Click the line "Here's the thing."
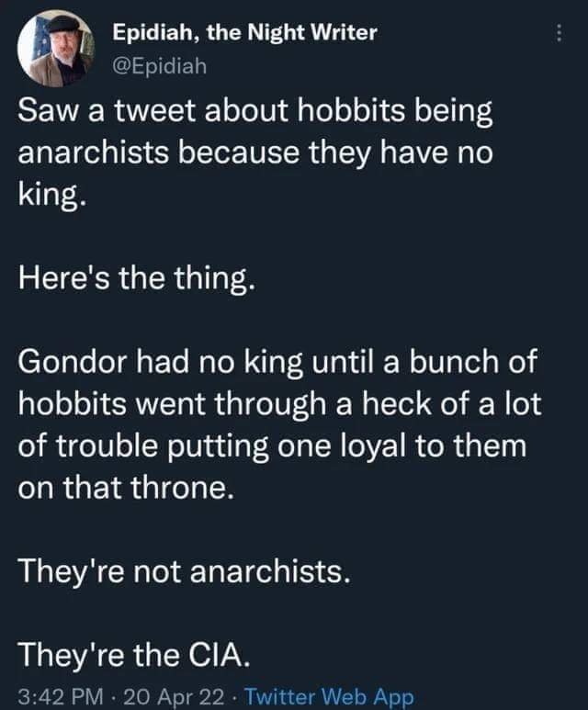 click(137, 277)
